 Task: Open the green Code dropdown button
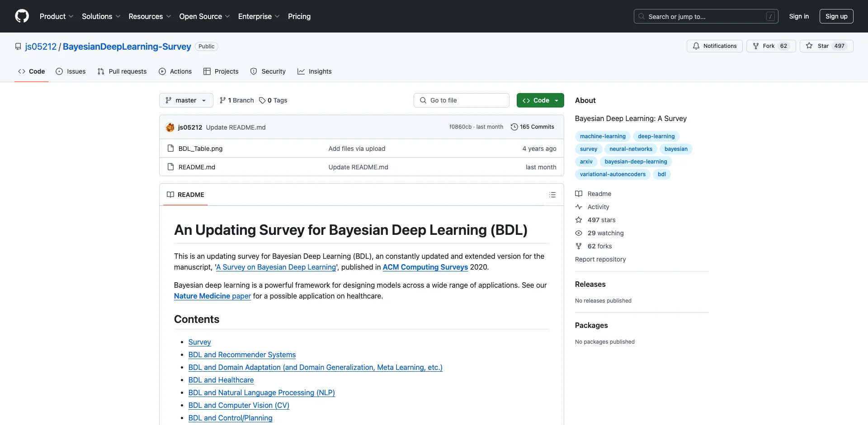click(540, 100)
